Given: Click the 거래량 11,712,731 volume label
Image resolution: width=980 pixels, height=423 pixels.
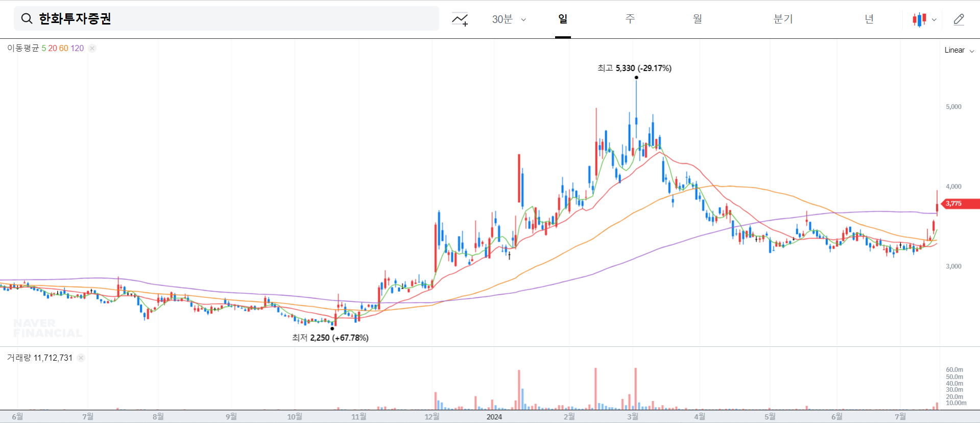Looking at the screenshot, I should pos(40,358).
